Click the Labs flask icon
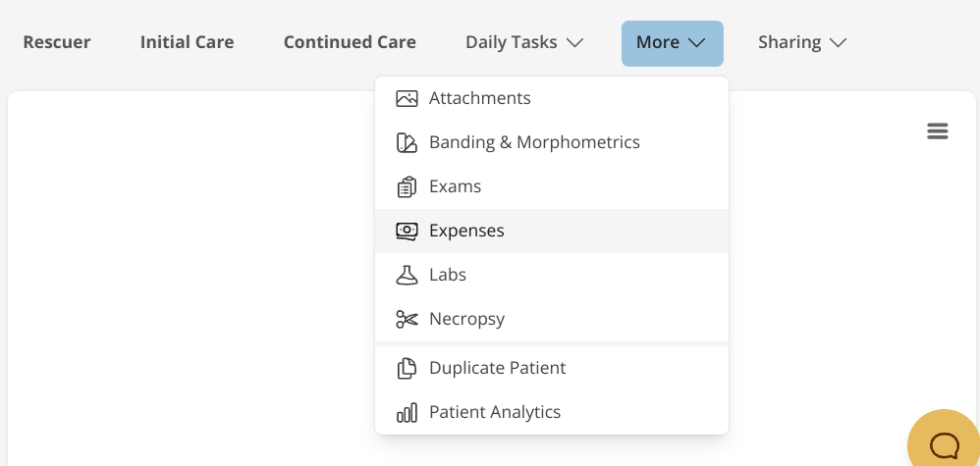 point(407,276)
